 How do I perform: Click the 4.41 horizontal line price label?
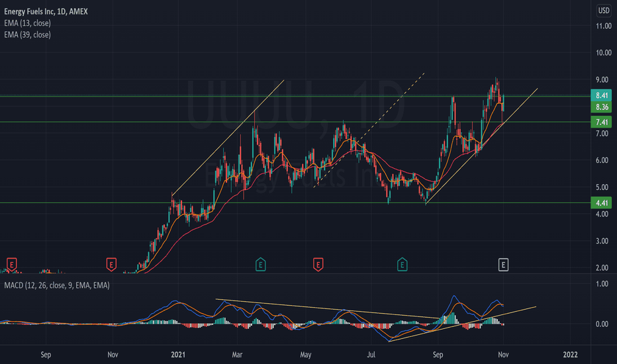tap(602, 203)
